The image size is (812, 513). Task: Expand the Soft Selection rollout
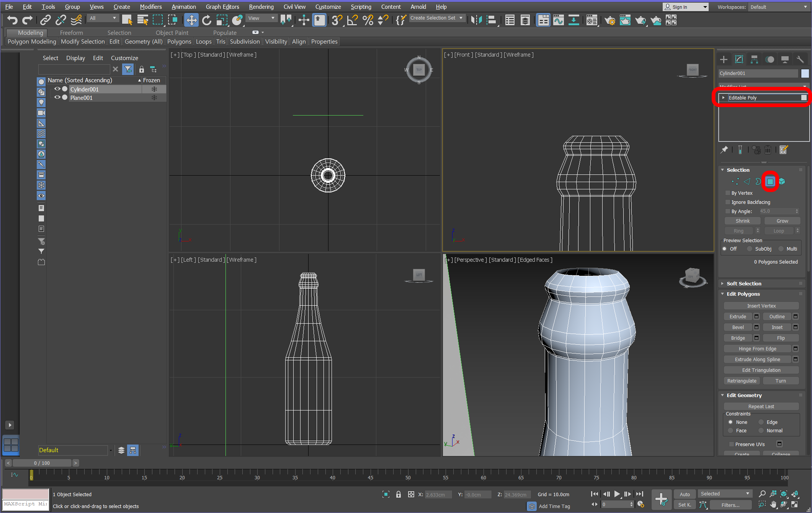coord(743,283)
